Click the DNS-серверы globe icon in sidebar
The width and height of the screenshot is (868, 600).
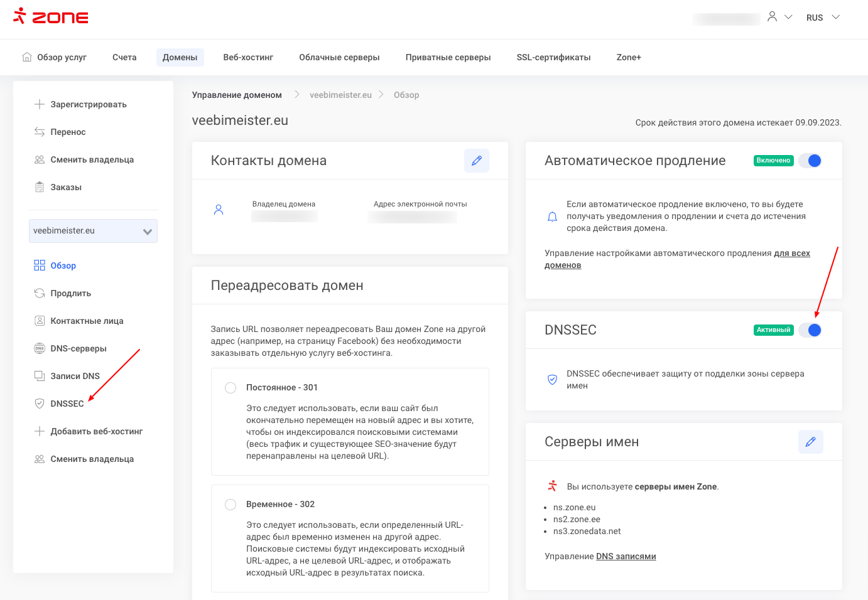click(40, 348)
